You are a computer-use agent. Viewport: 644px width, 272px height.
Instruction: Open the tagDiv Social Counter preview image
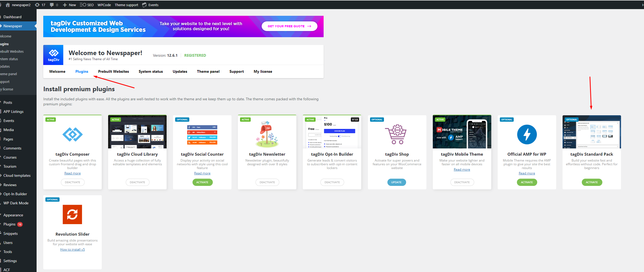click(x=202, y=135)
